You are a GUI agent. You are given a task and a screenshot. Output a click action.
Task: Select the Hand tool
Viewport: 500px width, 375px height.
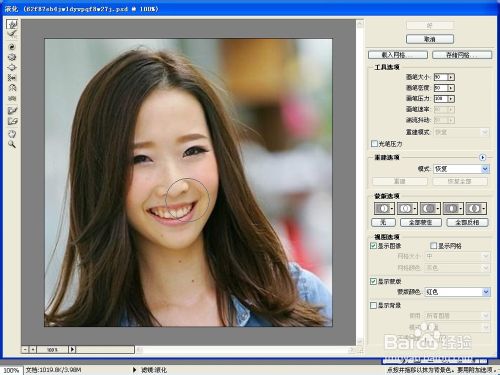pyautogui.click(x=12, y=134)
